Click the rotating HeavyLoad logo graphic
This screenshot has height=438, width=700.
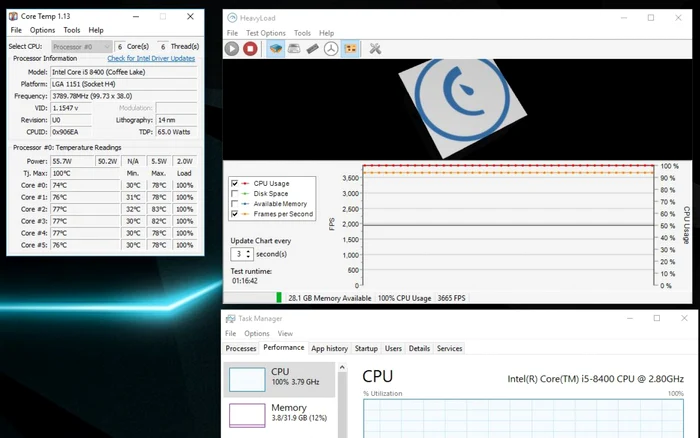tap(462, 107)
